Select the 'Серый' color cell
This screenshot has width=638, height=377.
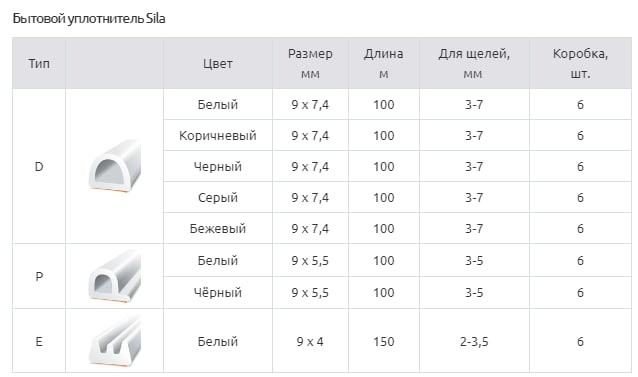[x=218, y=197]
